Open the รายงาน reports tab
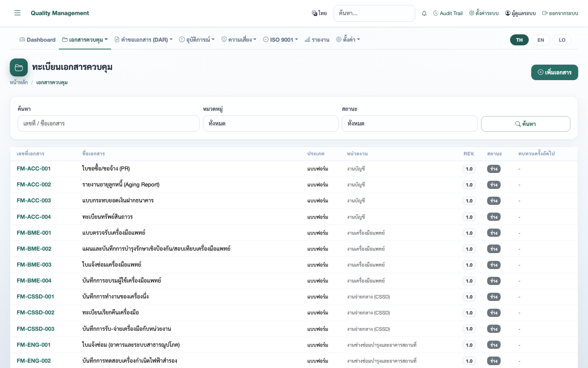 317,40
